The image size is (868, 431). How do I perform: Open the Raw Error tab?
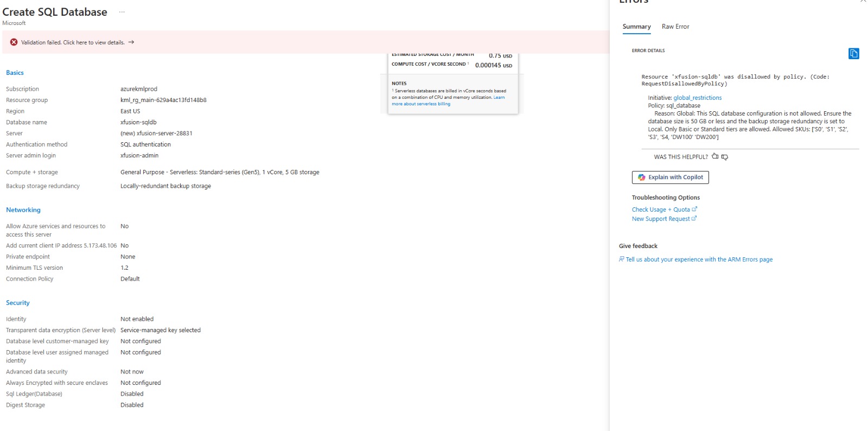(675, 27)
